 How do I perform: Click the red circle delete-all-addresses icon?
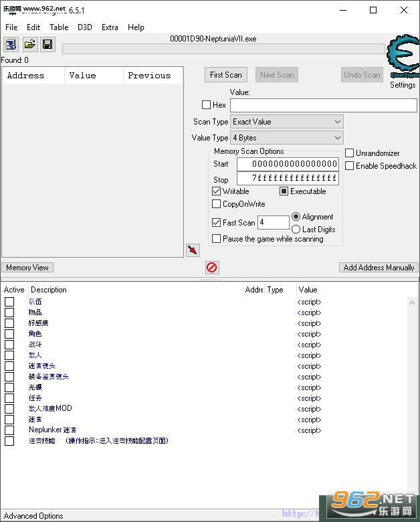pos(211,267)
